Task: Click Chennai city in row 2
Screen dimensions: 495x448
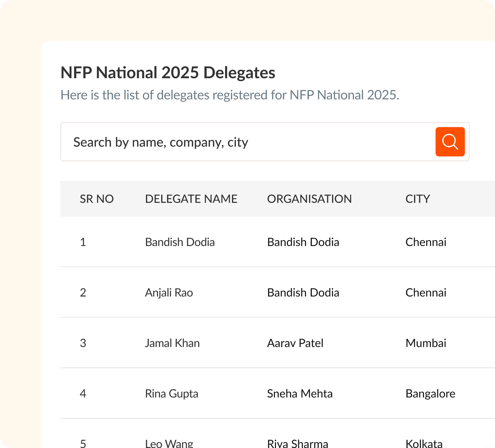Action: tap(426, 293)
